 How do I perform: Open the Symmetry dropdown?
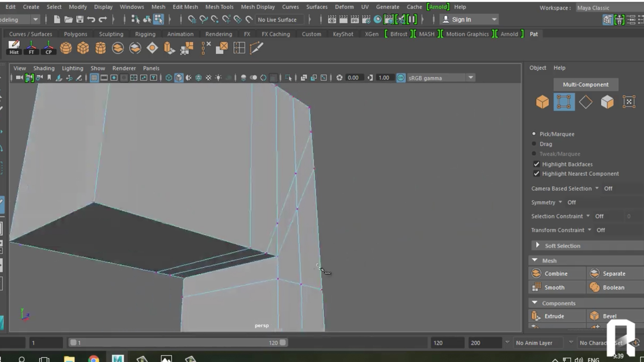tap(560, 202)
